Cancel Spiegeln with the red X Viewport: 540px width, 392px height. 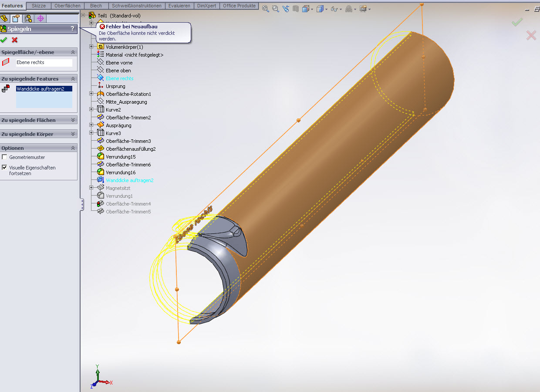pos(15,40)
